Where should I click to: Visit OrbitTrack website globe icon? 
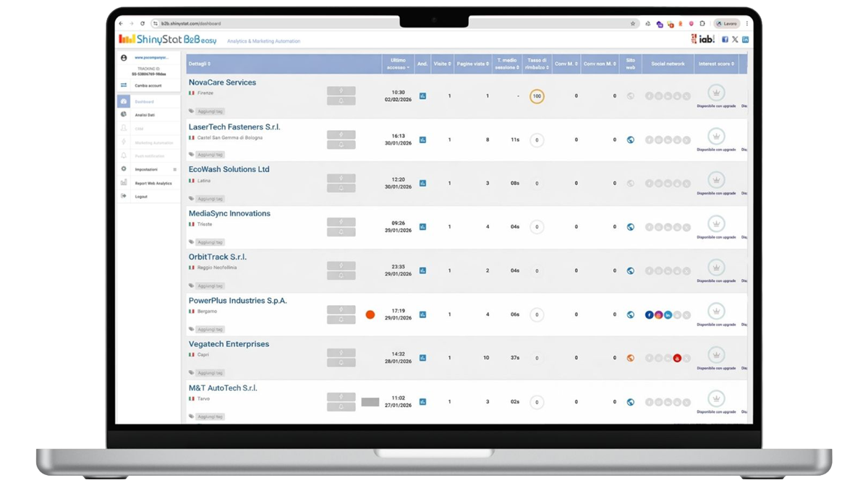coord(630,270)
